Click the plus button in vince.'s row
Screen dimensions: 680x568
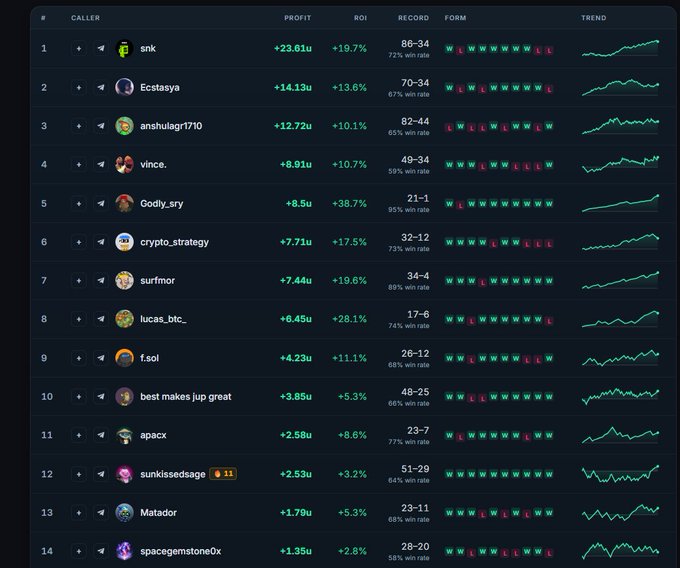pos(78,165)
